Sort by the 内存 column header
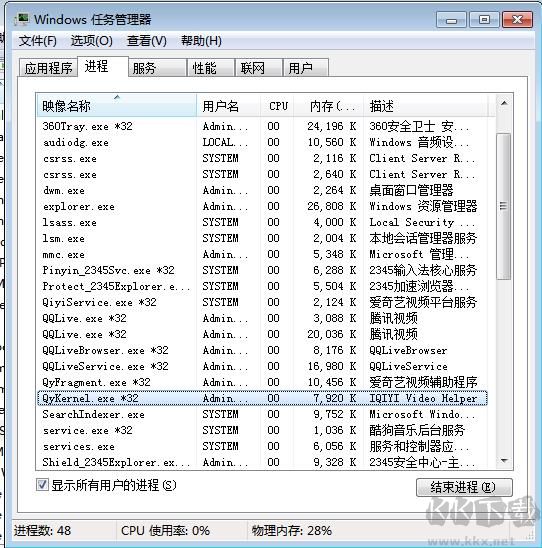542x548 pixels. [x=329, y=106]
